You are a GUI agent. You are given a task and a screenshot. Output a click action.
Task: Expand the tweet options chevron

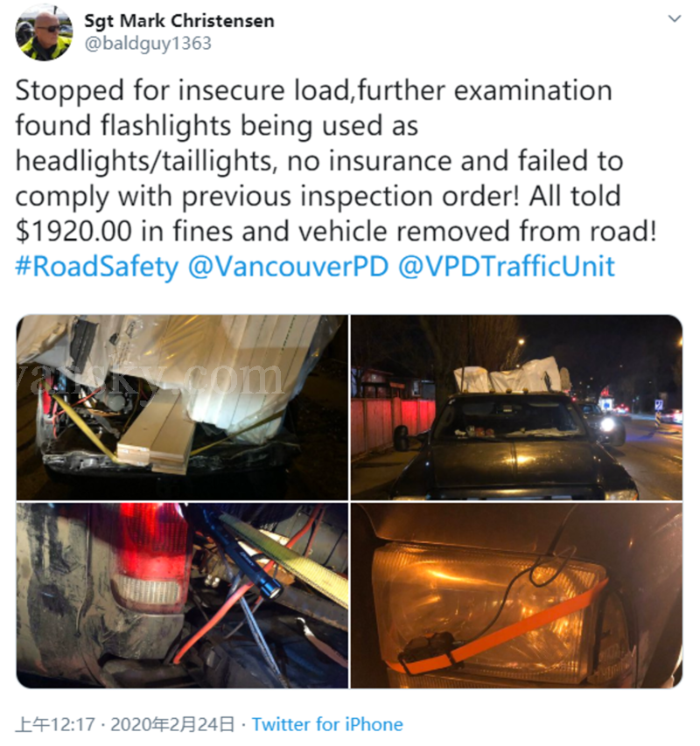pyautogui.click(x=675, y=18)
